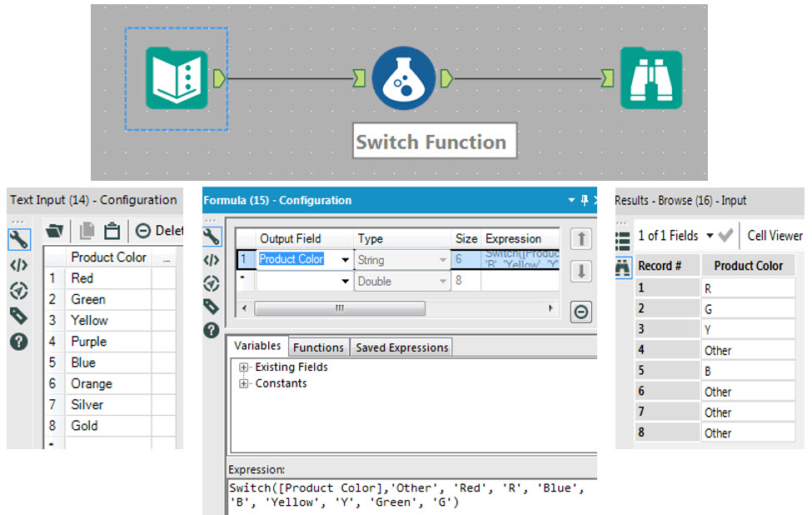Open the Output Field dropdown showing Product Color
Image resolution: width=812 pixels, height=515 pixels.
pos(346,259)
